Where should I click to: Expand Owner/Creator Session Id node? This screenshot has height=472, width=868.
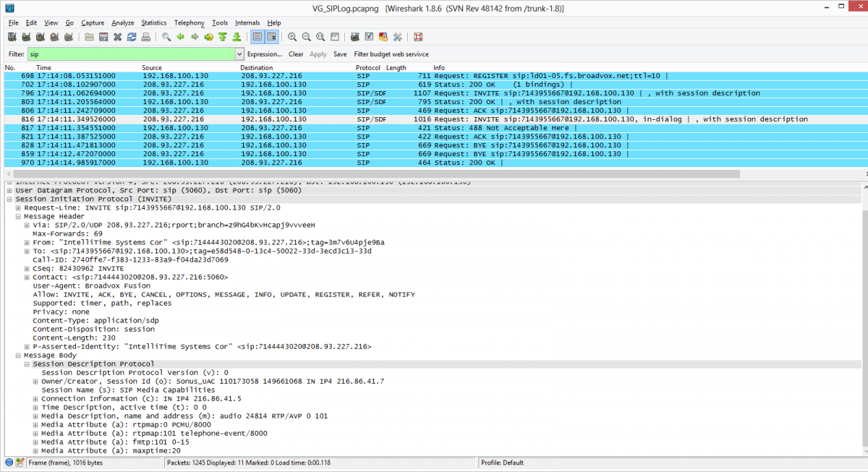coord(35,381)
